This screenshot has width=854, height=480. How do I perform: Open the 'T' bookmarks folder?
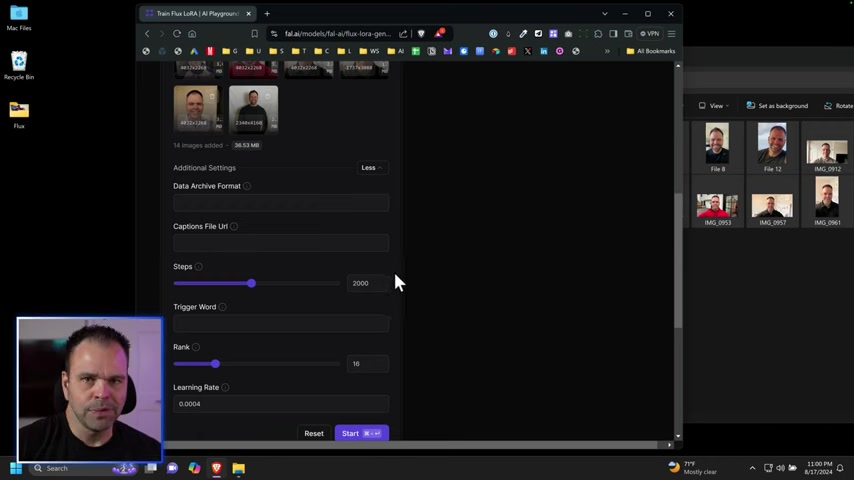299,51
